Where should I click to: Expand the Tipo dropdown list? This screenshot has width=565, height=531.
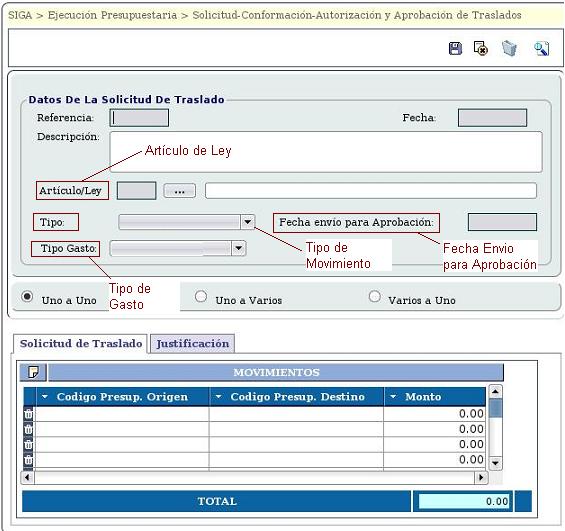[x=248, y=222]
